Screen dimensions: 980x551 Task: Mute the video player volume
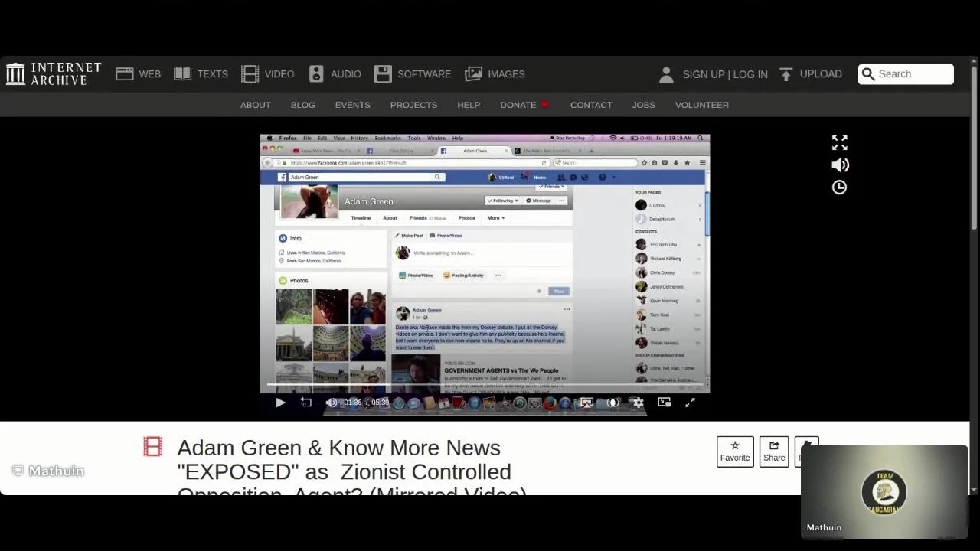pyautogui.click(x=332, y=403)
